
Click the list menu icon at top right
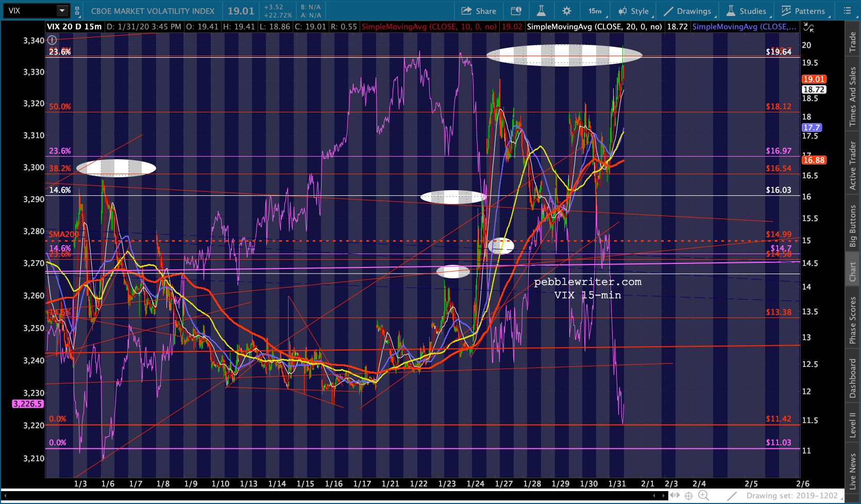[x=848, y=11]
